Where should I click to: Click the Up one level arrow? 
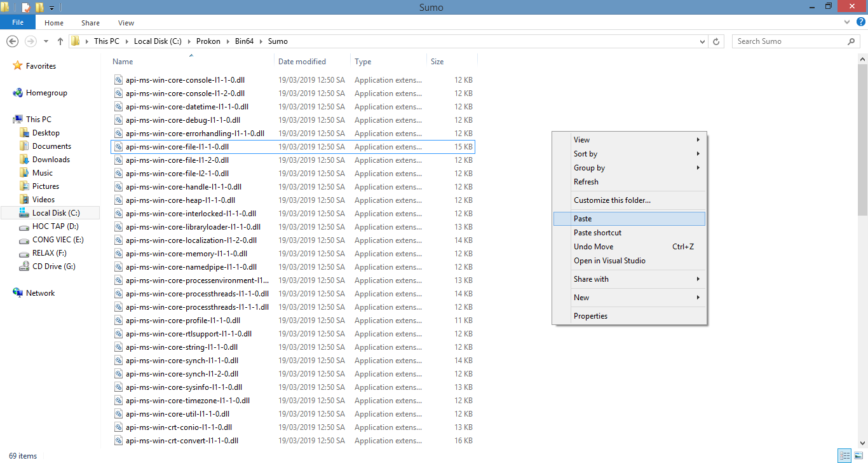click(60, 41)
